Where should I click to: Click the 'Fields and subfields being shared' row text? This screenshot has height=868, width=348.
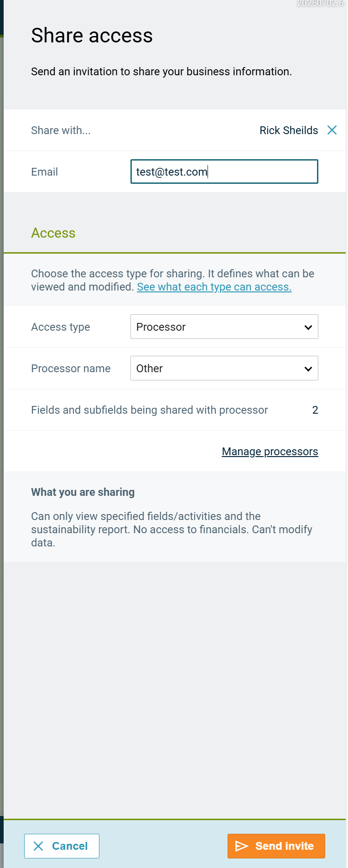(x=149, y=410)
